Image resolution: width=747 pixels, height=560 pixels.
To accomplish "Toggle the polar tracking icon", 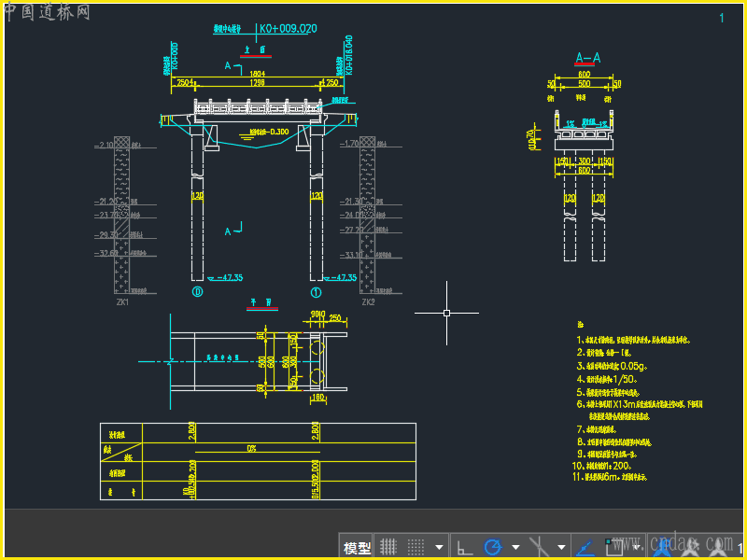I will tap(493, 547).
